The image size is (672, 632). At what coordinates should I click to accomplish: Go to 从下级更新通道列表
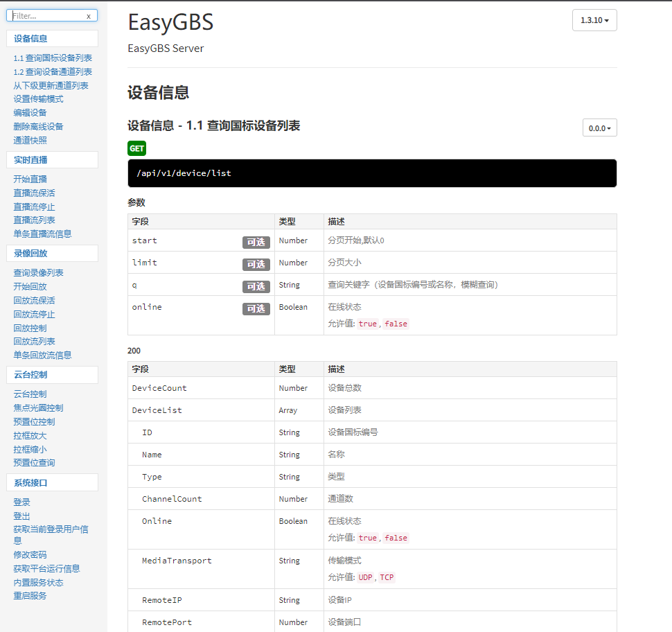tap(51, 85)
